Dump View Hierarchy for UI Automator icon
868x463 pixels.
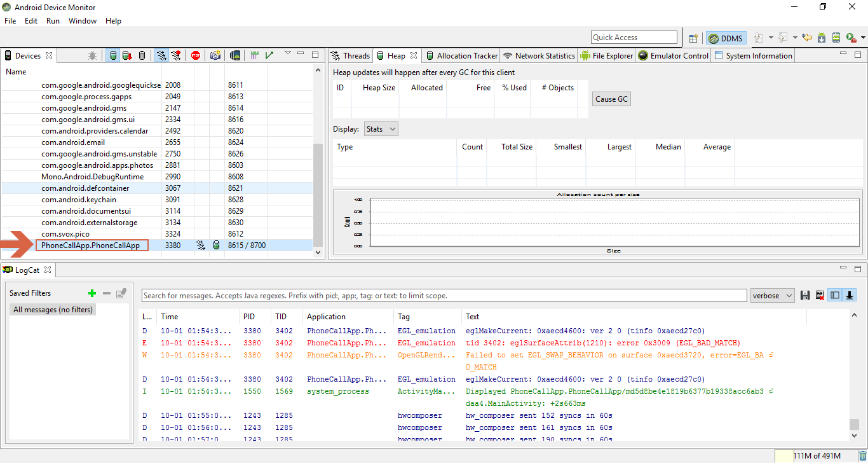pos(235,55)
